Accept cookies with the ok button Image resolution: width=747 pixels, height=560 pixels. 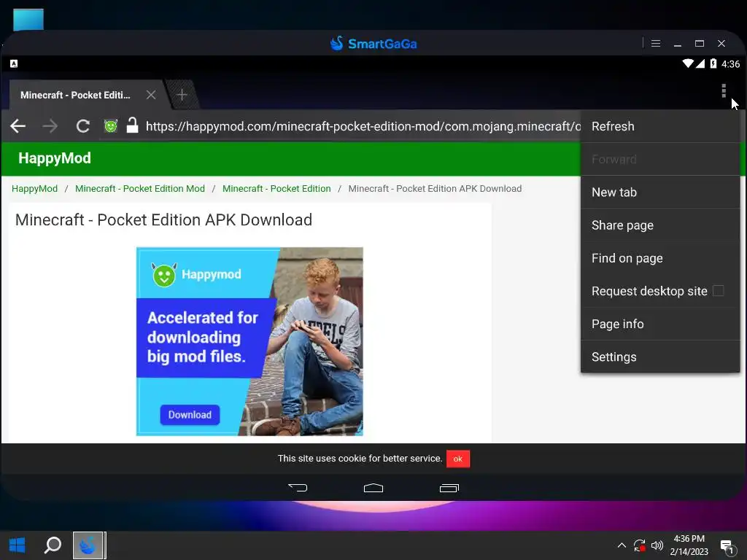tap(458, 459)
